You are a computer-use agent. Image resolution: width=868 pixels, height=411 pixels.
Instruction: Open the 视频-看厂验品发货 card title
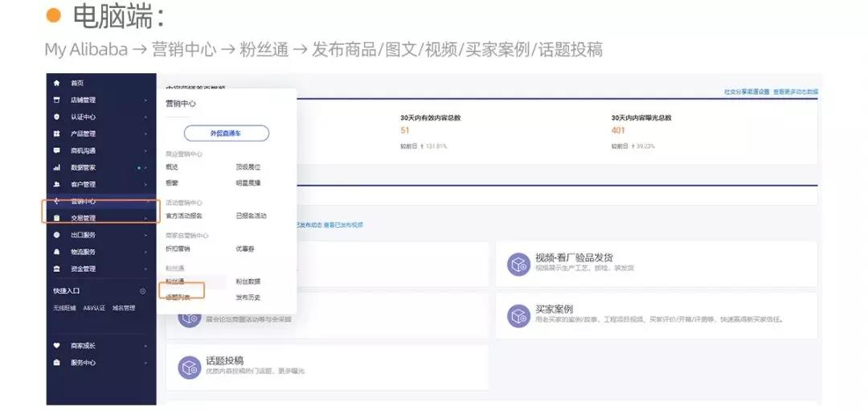coord(574,258)
